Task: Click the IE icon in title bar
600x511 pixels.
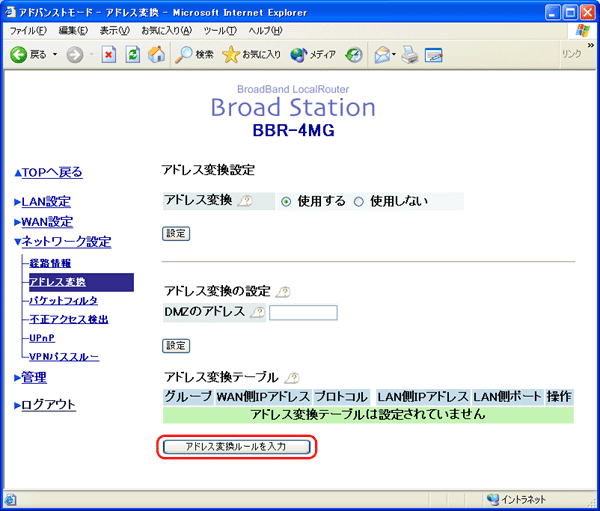Action: point(9,12)
